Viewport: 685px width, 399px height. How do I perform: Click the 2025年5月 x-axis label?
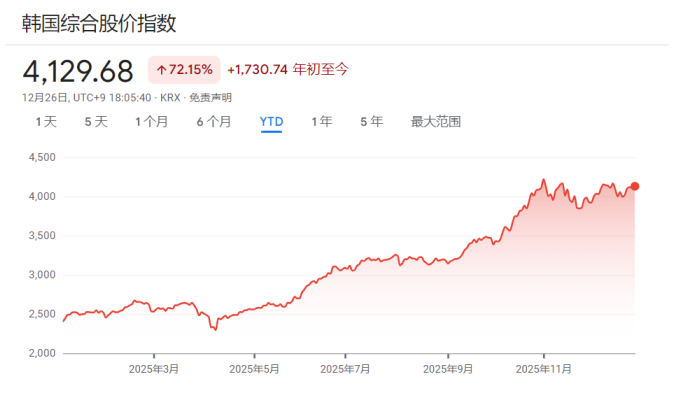click(254, 369)
